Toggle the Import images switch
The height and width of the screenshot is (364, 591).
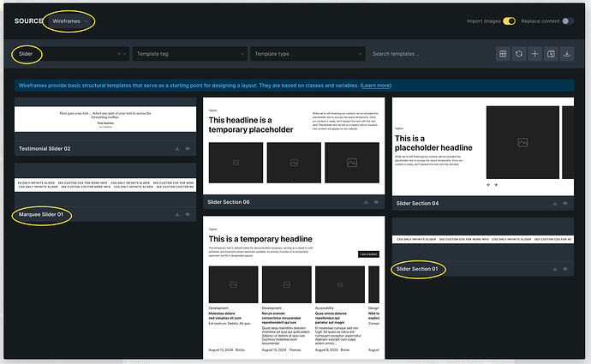click(x=510, y=21)
